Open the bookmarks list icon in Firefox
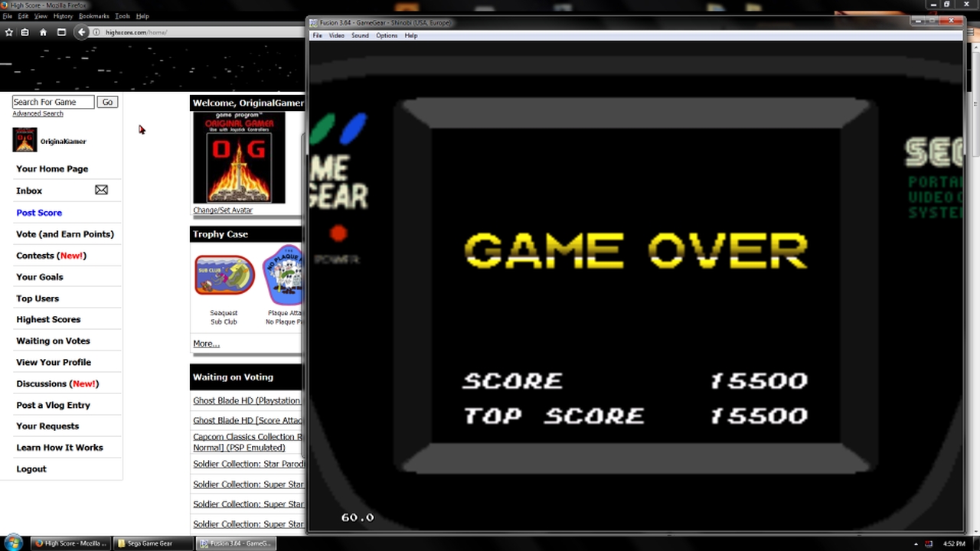 coord(25,32)
